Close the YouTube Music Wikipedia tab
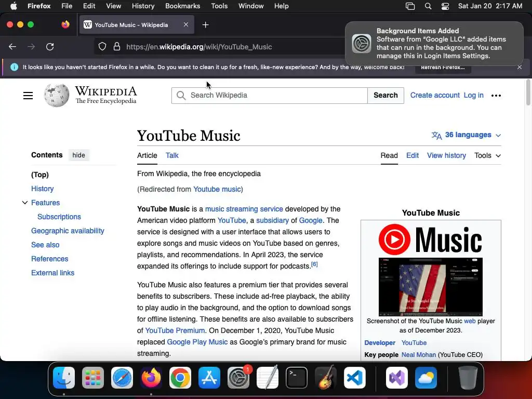The image size is (532, 399). click(x=186, y=24)
